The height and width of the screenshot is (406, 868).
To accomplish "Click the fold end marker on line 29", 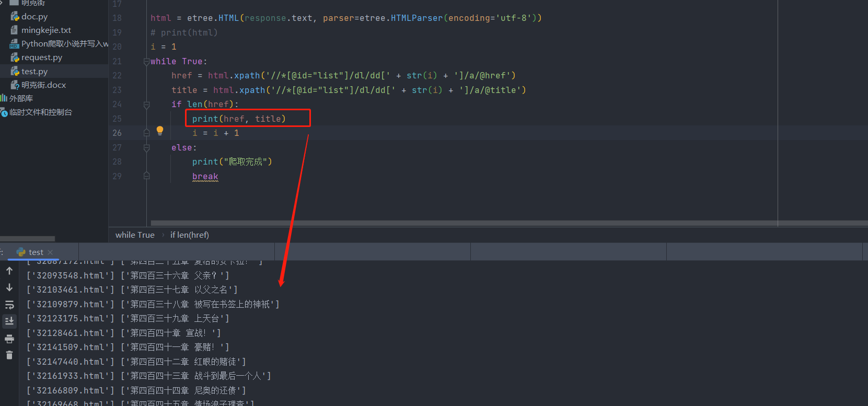I will (146, 176).
